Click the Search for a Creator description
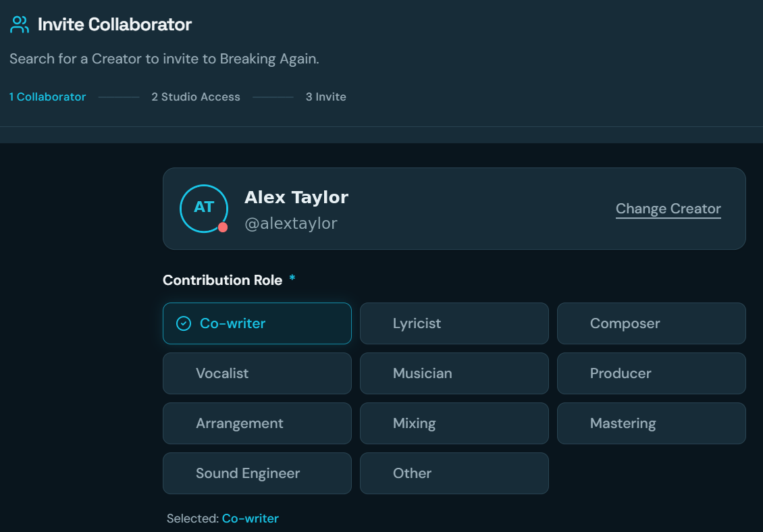Viewport: 763px width, 532px height. pos(165,59)
